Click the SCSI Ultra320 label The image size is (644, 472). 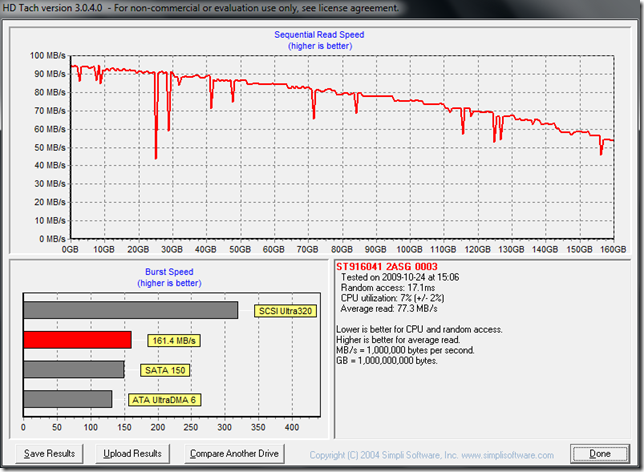tap(286, 311)
